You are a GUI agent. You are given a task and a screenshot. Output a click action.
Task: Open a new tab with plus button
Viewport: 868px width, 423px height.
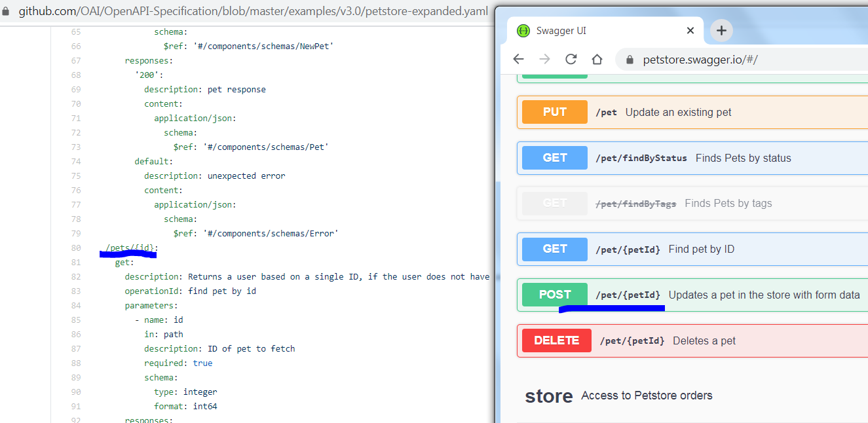tap(721, 30)
